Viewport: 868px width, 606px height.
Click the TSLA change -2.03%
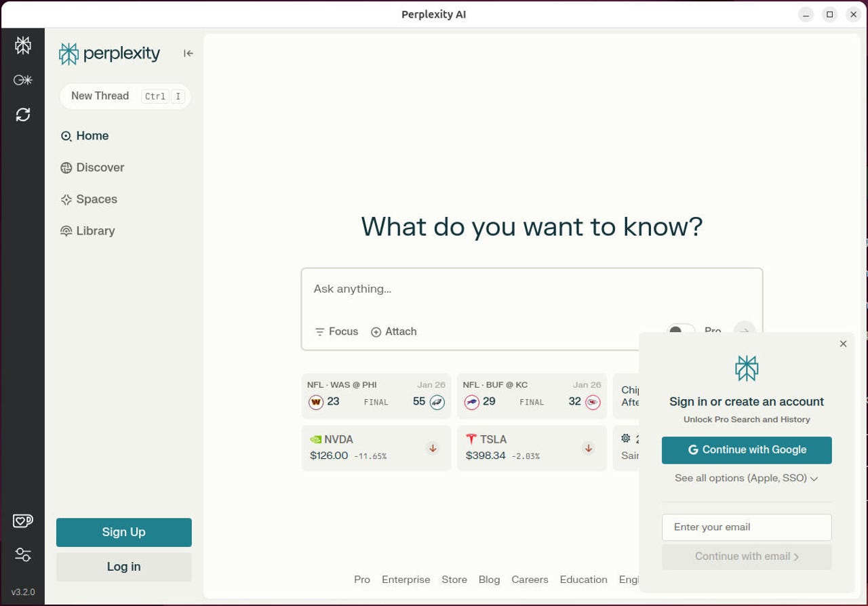coord(526,456)
